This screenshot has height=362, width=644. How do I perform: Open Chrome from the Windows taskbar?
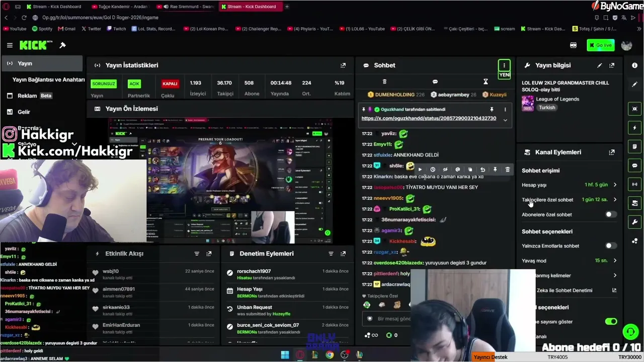[x=330, y=355]
